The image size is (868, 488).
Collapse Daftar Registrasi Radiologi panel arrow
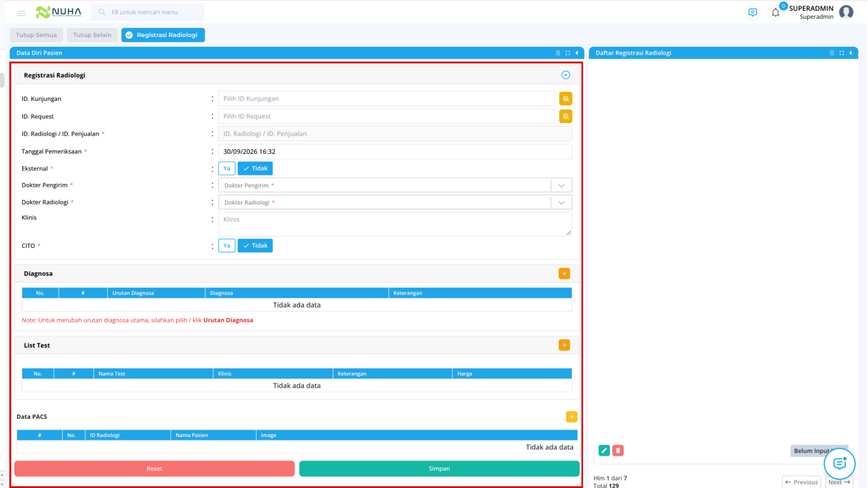point(851,53)
